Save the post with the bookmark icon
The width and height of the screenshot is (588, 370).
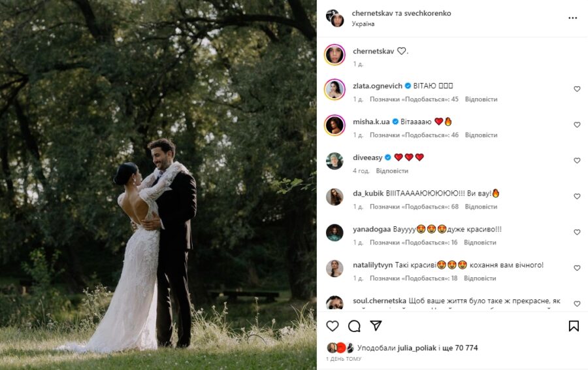pos(574,326)
